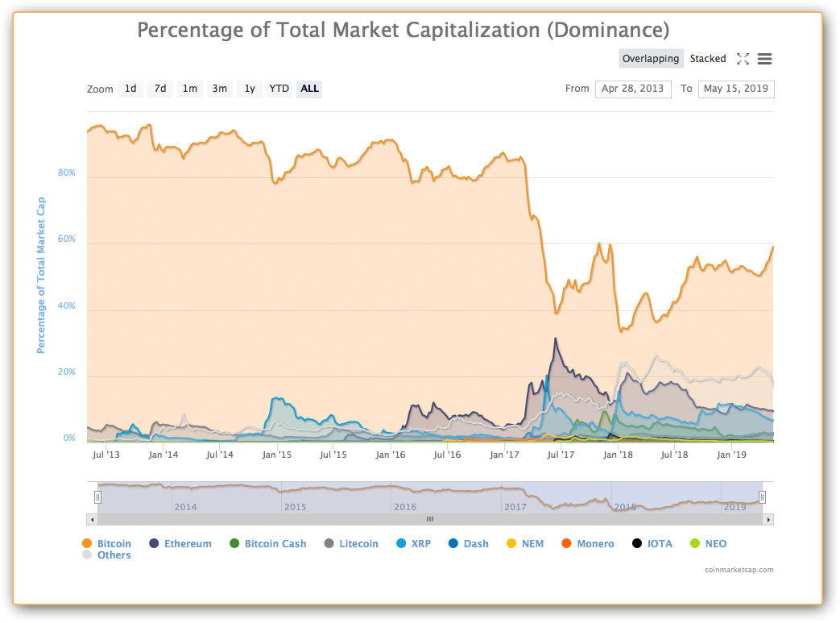The height and width of the screenshot is (623, 840).
Task: Click the fullscreen expand icon
Action: point(743,59)
